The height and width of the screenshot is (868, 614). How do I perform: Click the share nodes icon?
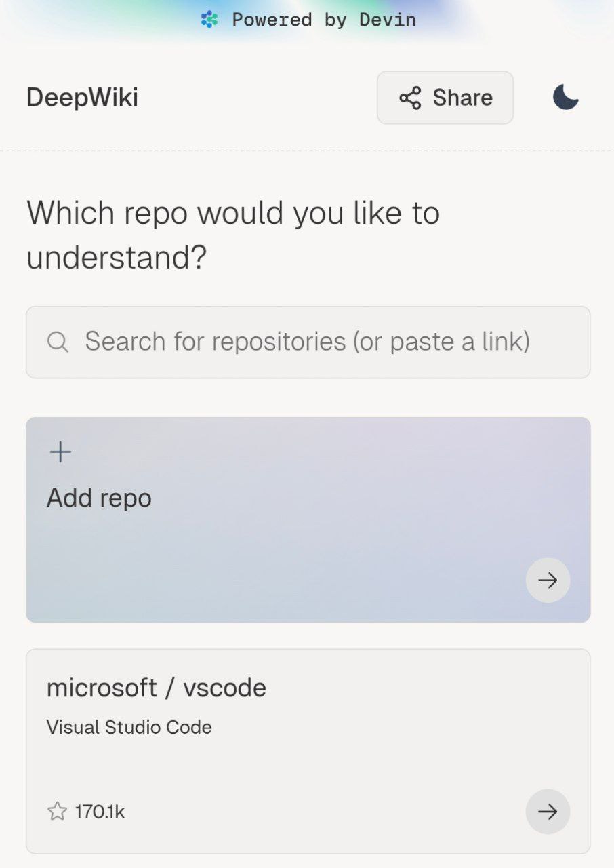click(x=410, y=98)
